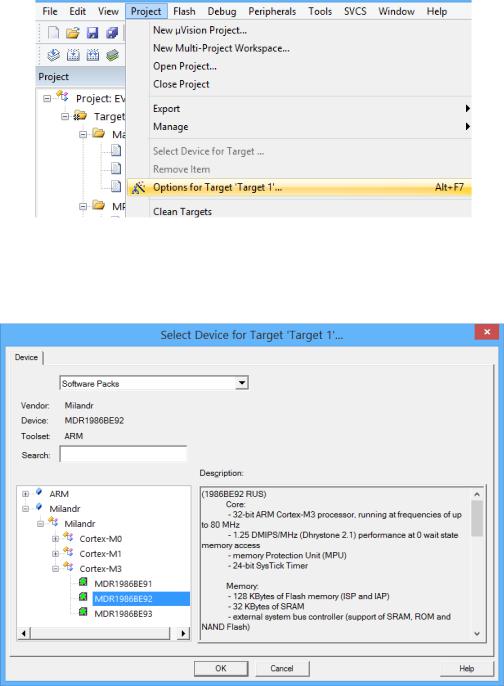Open the Tools menu
504x686 pixels.
pos(320,11)
